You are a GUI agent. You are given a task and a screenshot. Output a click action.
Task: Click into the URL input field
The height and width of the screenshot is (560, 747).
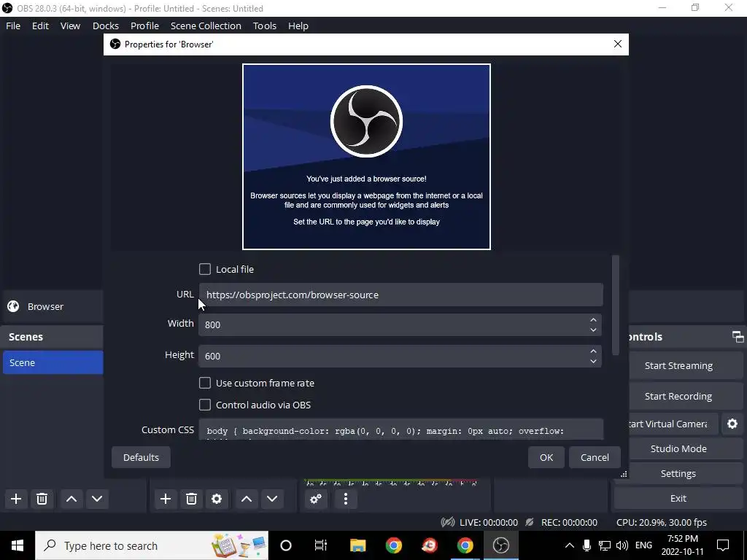tap(401, 295)
